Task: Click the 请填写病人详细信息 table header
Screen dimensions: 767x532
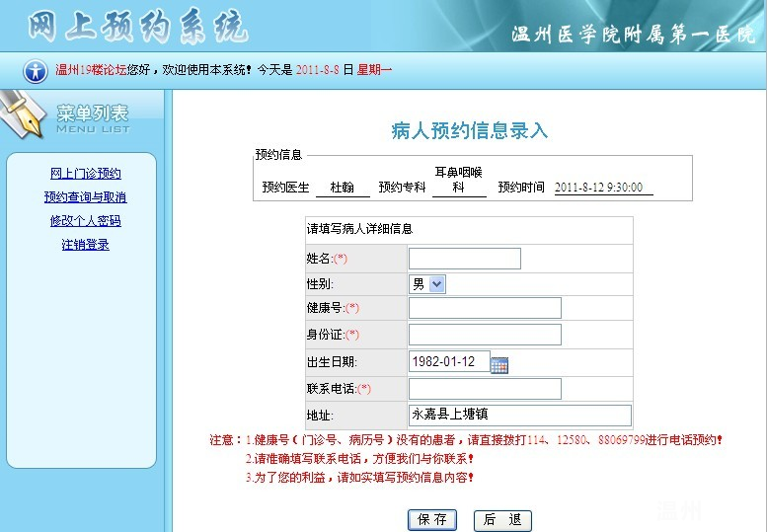Action: coord(359,229)
